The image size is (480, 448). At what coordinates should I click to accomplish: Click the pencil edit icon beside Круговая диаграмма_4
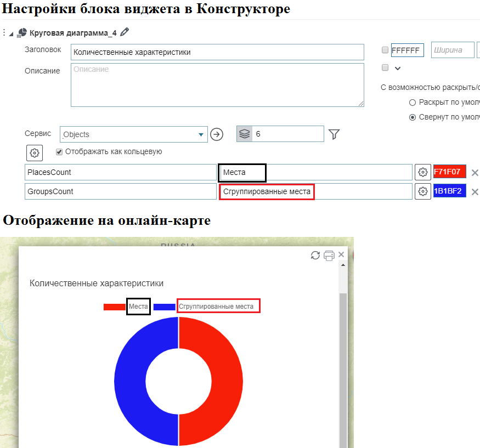pyautogui.click(x=125, y=32)
